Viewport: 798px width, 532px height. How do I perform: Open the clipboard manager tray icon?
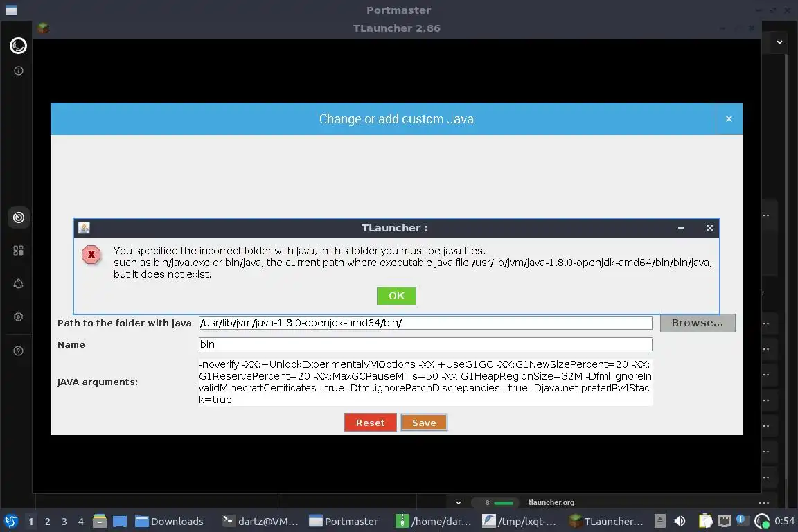705,521
